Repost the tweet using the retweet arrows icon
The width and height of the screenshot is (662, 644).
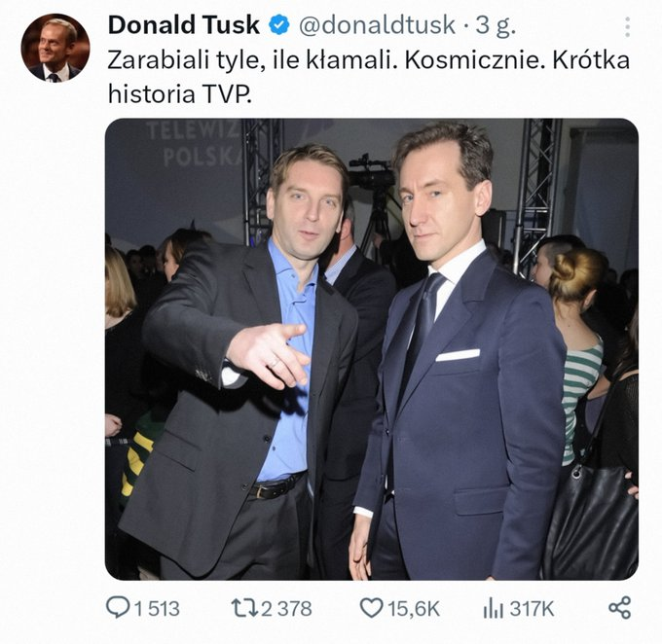tap(245, 608)
